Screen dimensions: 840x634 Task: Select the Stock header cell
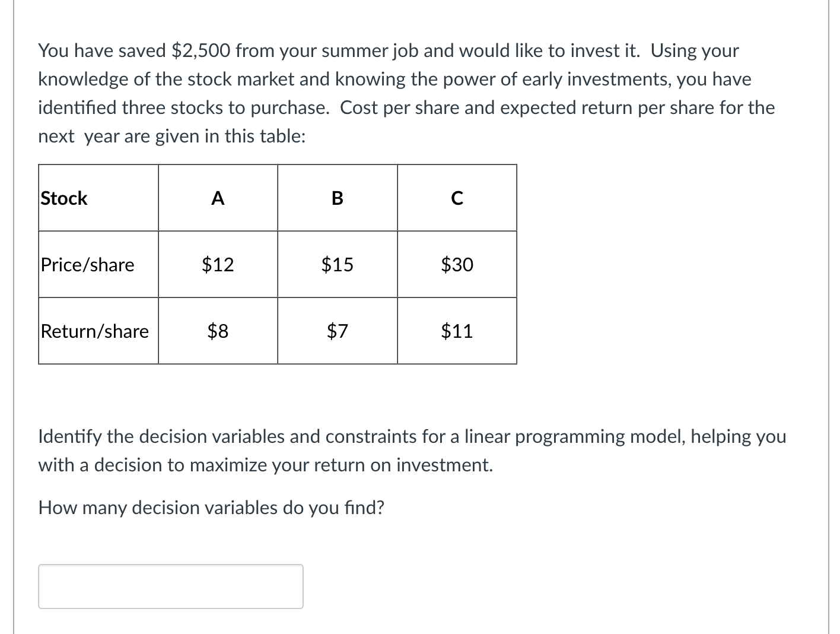(x=98, y=198)
